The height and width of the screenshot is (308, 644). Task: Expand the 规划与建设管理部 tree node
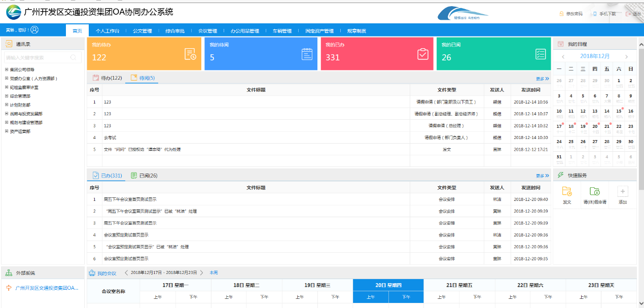(x=7, y=122)
